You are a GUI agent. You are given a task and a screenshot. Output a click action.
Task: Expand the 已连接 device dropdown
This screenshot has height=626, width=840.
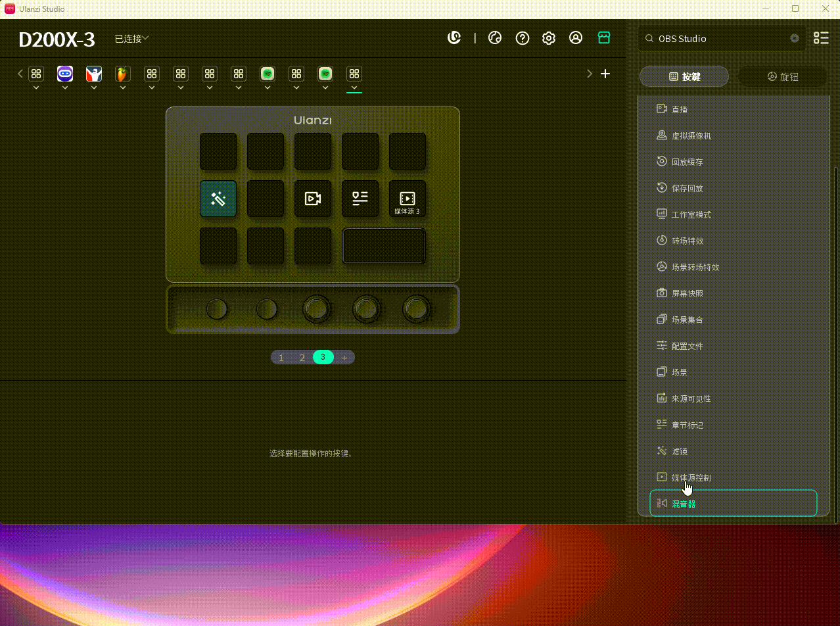tap(131, 39)
